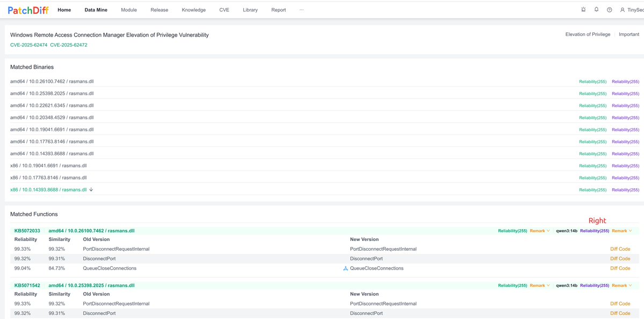
Task: Click the PatchDiff logo
Action: click(x=28, y=10)
